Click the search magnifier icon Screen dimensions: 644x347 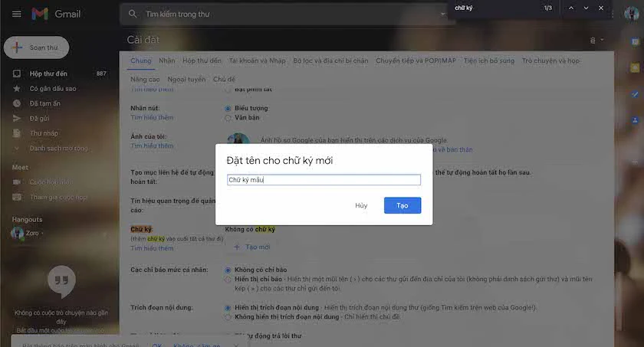[x=132, y=14]
